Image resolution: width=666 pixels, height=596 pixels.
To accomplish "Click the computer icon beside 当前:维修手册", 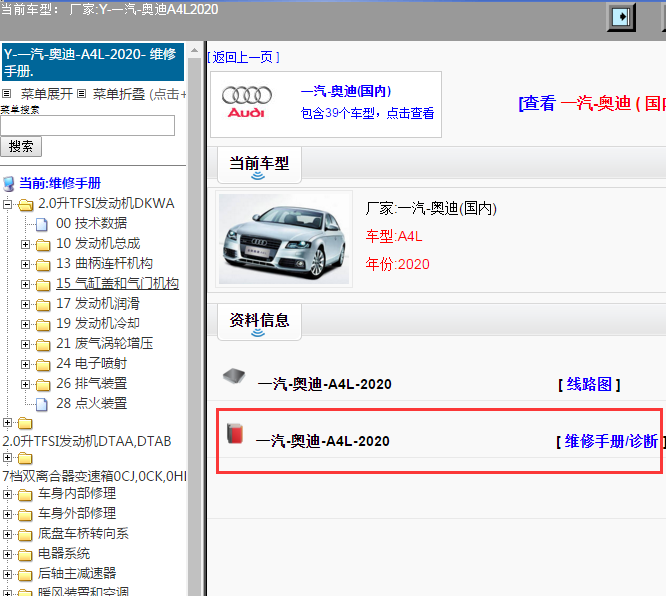I will point(9,184).
